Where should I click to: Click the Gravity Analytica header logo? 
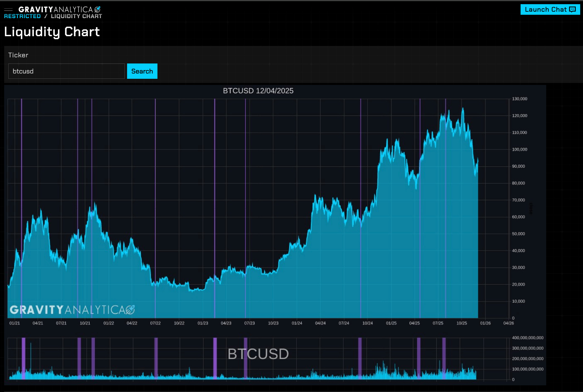[x=59, y=9]
